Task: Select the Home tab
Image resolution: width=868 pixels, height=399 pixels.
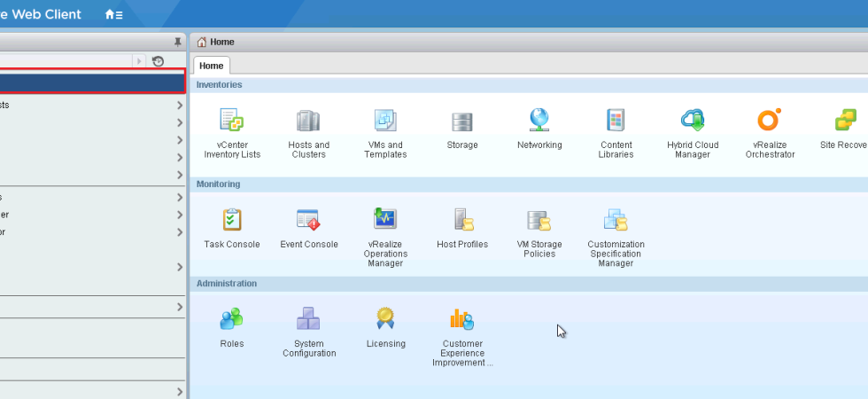Action: [x=212, y=66]
